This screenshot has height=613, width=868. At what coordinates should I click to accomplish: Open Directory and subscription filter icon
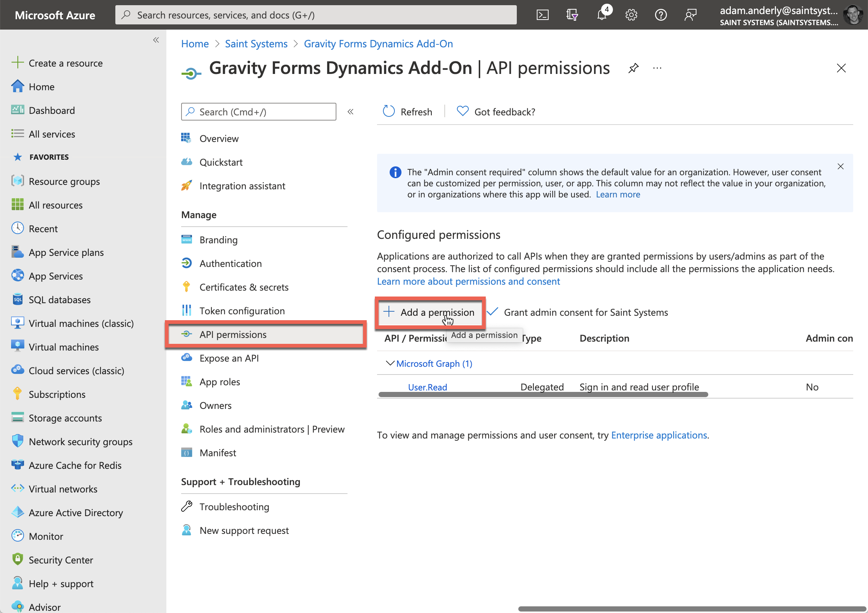click(572, 15)
